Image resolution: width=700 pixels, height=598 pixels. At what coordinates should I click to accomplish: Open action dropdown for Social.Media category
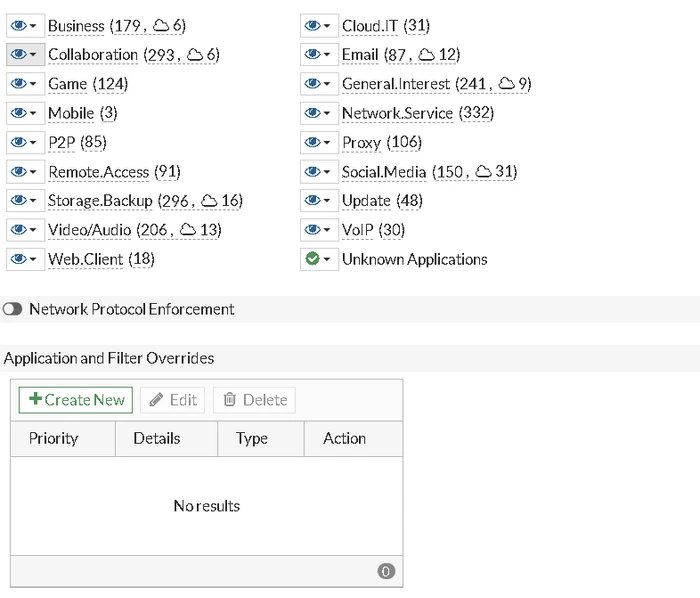(x=319, y=172)
